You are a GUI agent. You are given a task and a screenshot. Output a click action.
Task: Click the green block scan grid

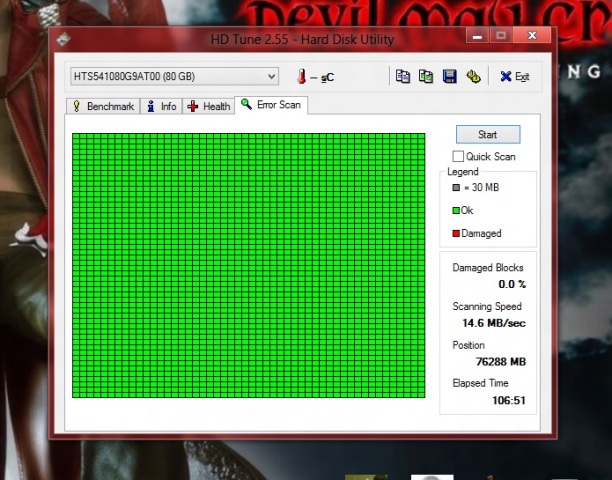click(248, 265)
